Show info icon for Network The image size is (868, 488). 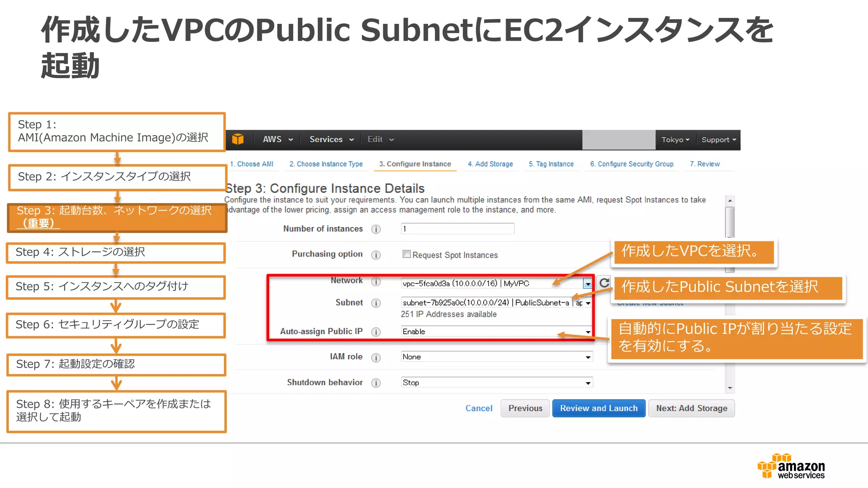376,281
